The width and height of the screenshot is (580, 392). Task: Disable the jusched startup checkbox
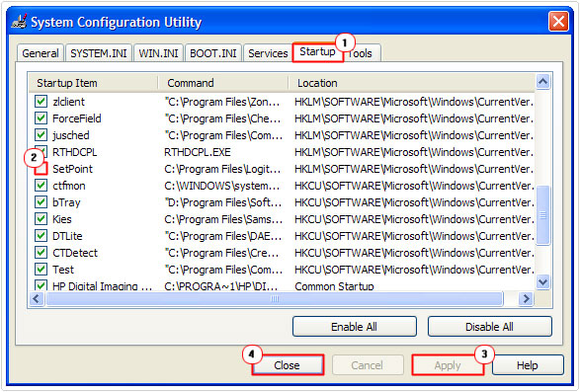[x=41, y=135]
